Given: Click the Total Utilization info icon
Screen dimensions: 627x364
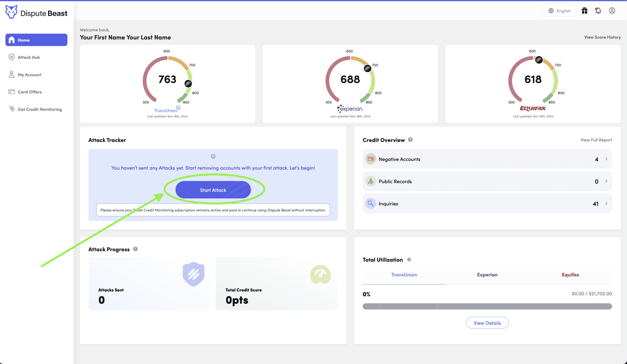Looking at the screenshot, I should (409, 259).
